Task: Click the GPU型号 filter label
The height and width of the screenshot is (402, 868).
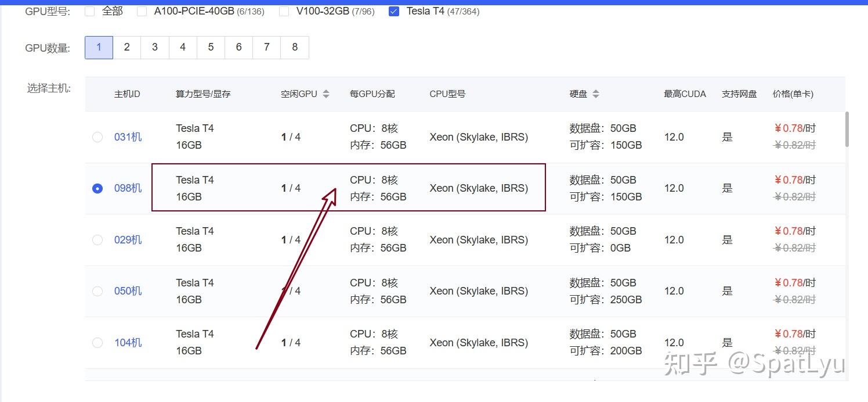Action: [48, 12]
